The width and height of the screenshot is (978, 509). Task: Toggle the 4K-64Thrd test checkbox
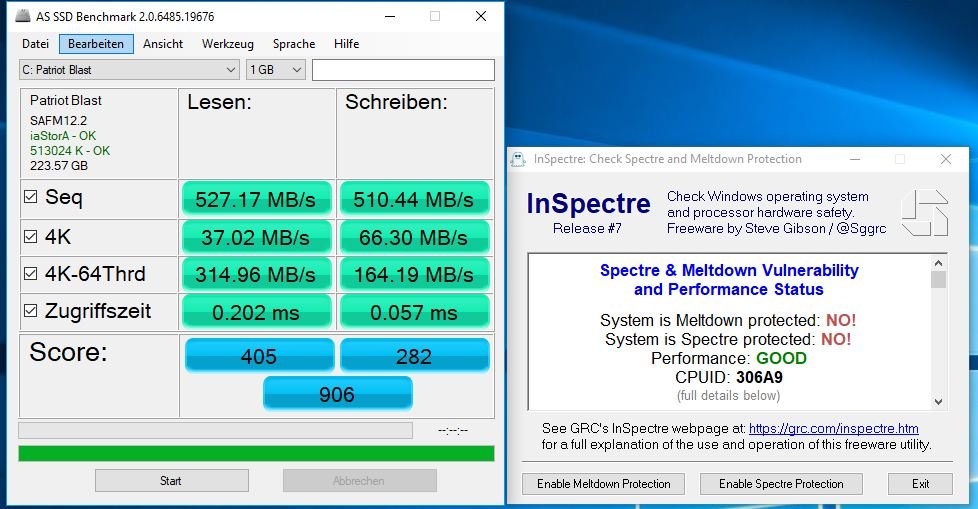(30, 273)
